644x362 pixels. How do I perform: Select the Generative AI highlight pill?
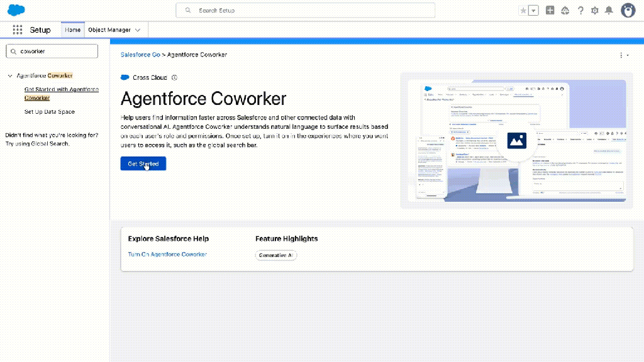276,255
